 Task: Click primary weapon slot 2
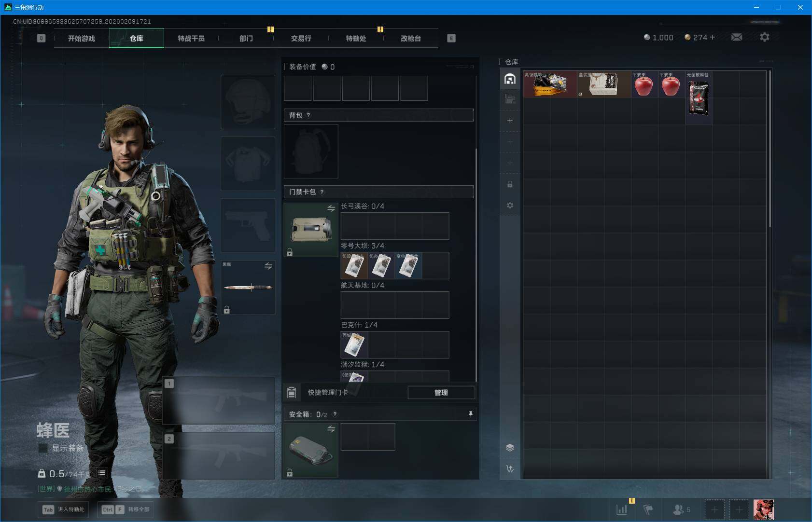[219, 455]
